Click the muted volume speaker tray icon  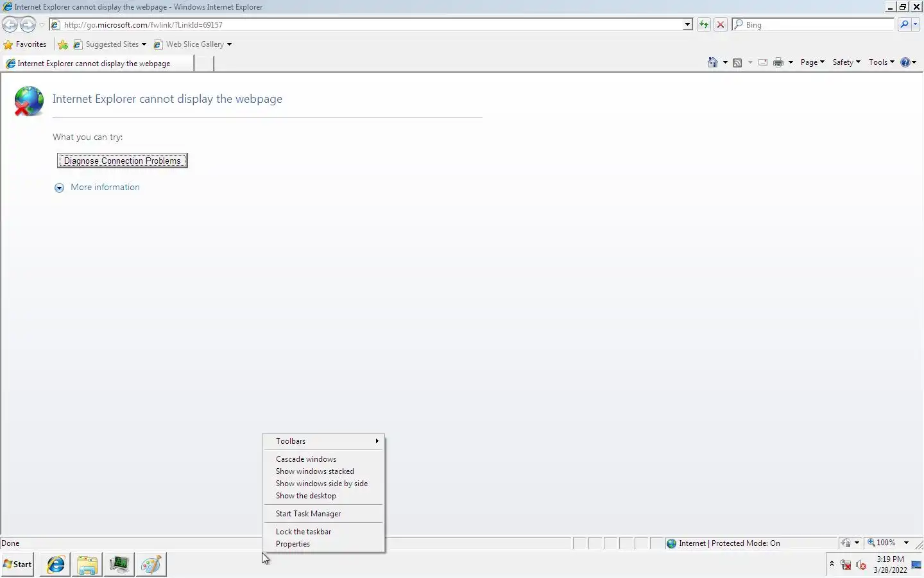click(861, 565)
